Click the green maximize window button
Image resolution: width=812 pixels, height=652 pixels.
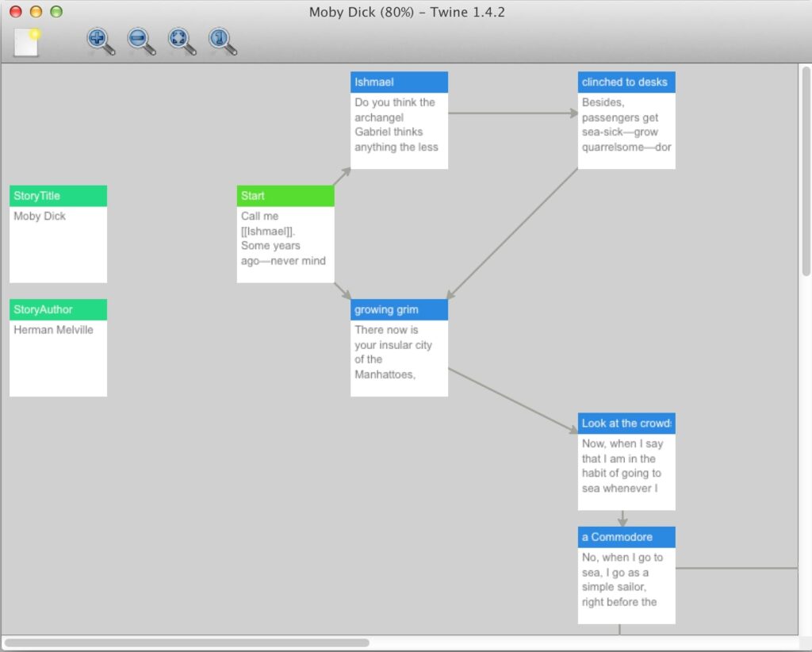pos(56,12)
